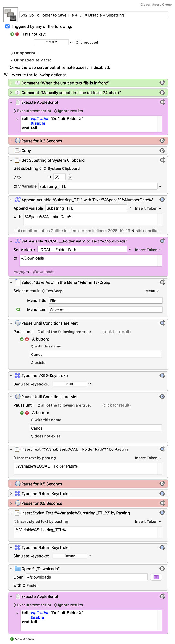175x644 pixels.
Task: Open gear menu for Get Substring of System Clipboard
Action: pos(162,160)
